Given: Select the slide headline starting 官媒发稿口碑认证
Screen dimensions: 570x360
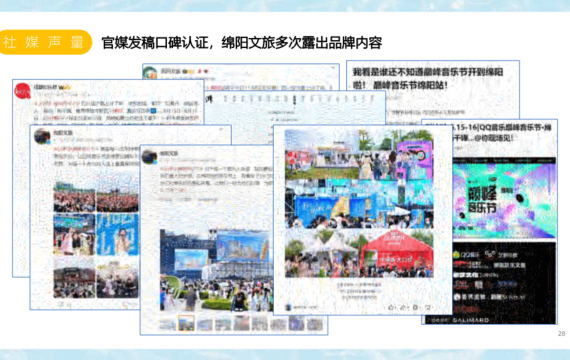Looking at the screenshot, I should (242, 43).
